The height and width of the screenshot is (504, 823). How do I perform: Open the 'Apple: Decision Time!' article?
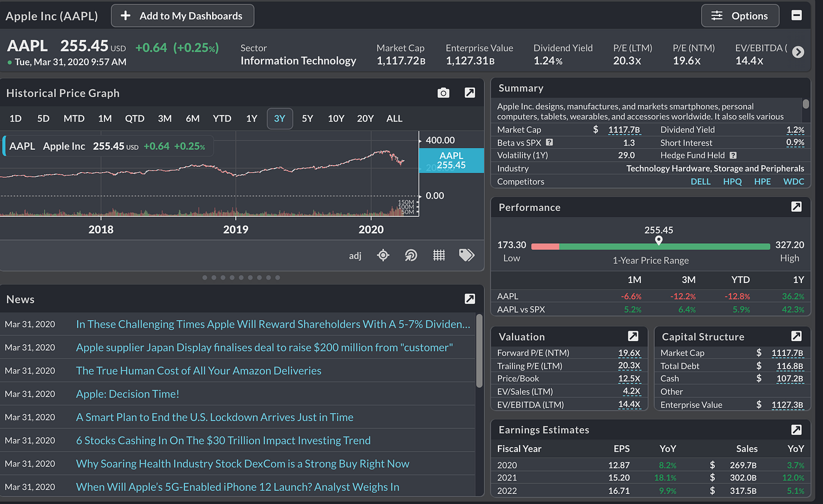click(x=128, y=394)
